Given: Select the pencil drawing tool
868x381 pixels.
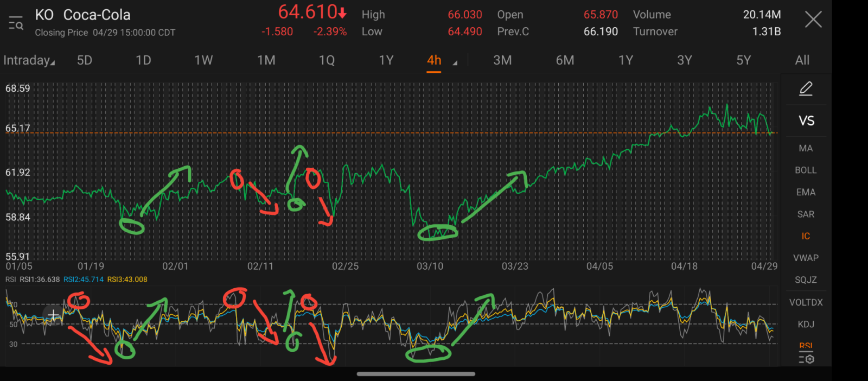Looking at the screenshot, I should tap(806, 88).
